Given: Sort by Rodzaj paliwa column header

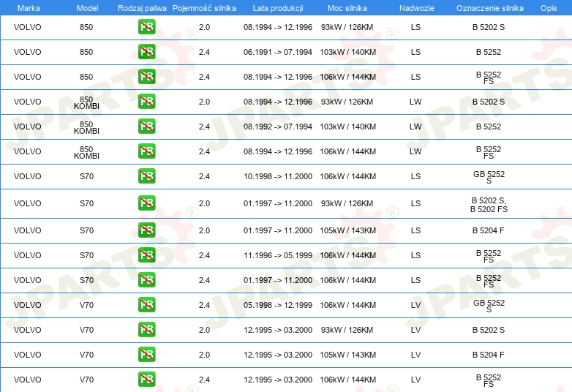Looking at the screenshot, I should tap(142, 8).
